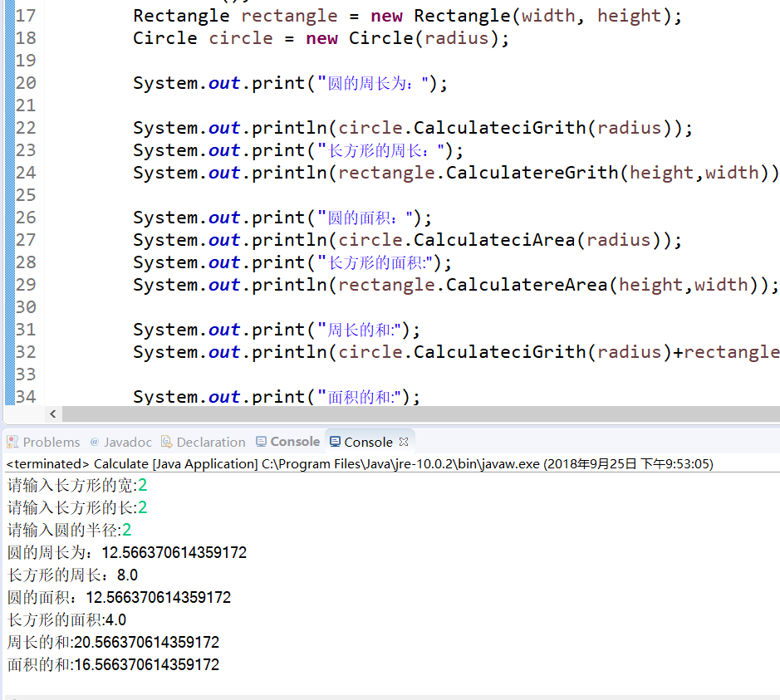Click CalculatereGrith call on line 24
Viewport: 780px width, 700px height.
[x=607, y=173]
